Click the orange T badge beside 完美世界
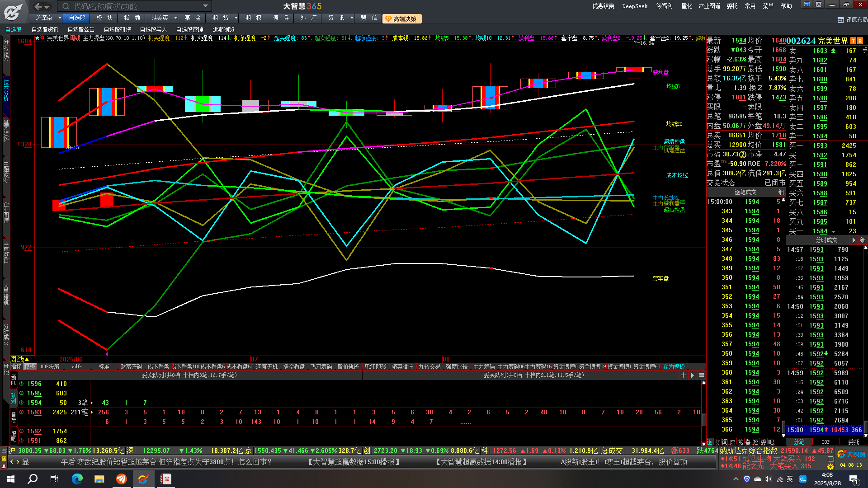The width and height of the screenshot is (868, 488). (x=853, y=41)
